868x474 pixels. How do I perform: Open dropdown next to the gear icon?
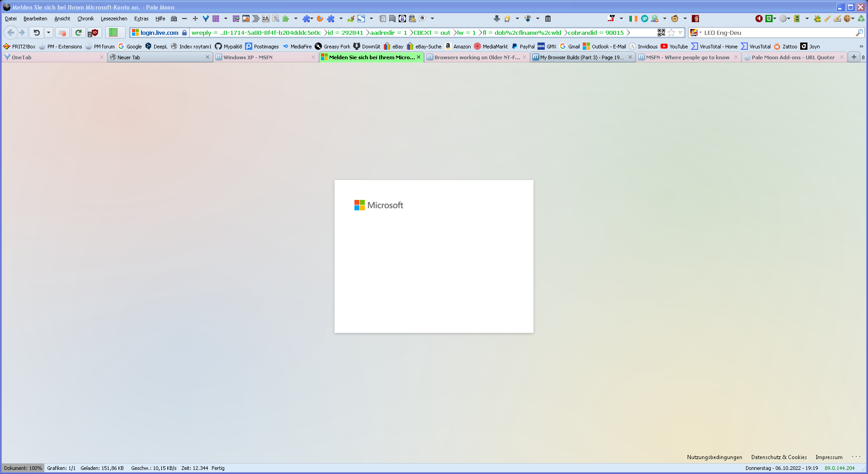coord(789,19)
